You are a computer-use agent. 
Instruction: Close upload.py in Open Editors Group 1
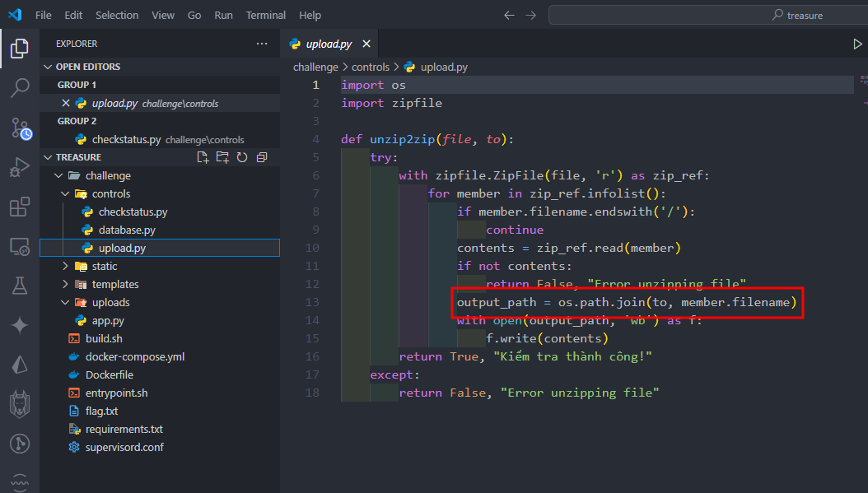tap(66, 103)
